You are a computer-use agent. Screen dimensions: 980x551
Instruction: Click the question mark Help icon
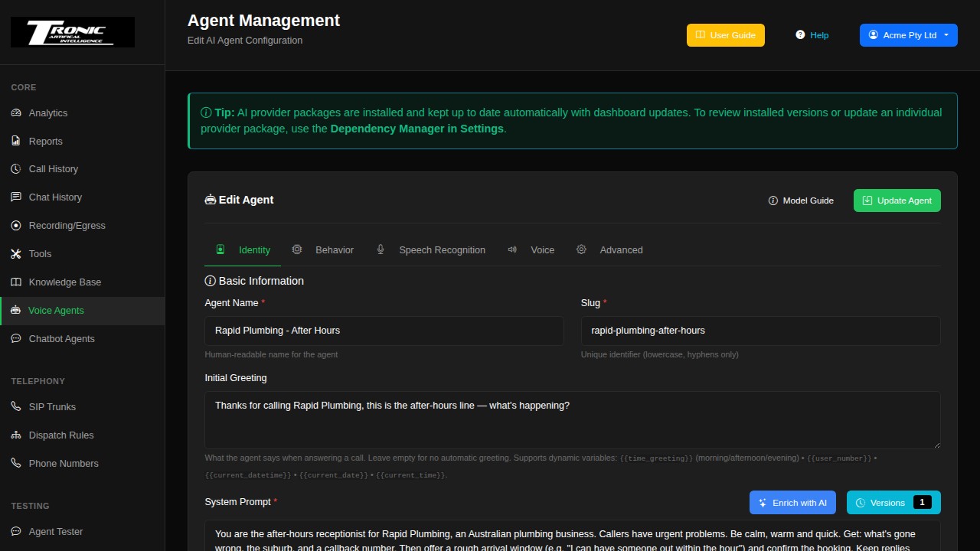pyautogui.click(x=800, y=35)
